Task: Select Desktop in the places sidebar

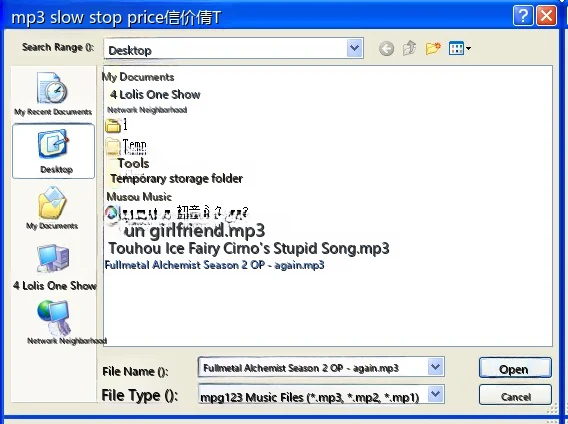Action: (53, 151)
